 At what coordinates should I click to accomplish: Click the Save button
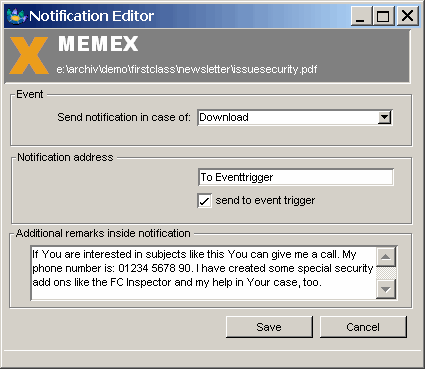point(269,327)
